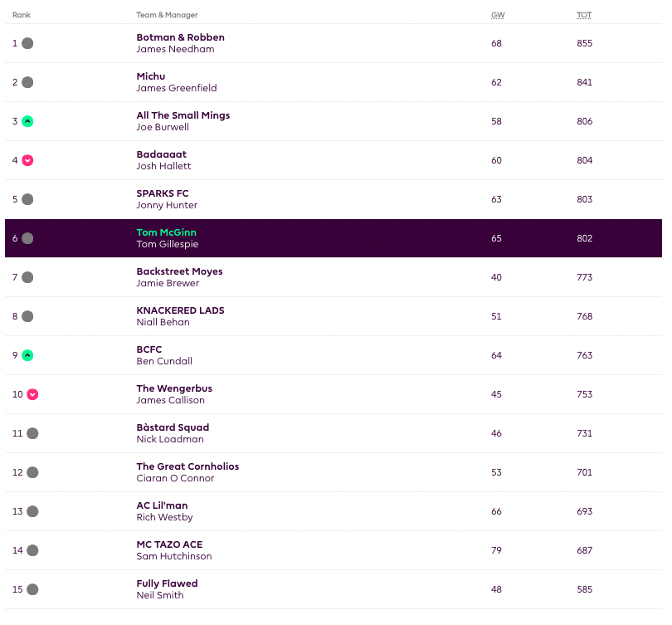The image size is (672, 625).
Task: Click the Rank column header
Action: tap(21, 15)
